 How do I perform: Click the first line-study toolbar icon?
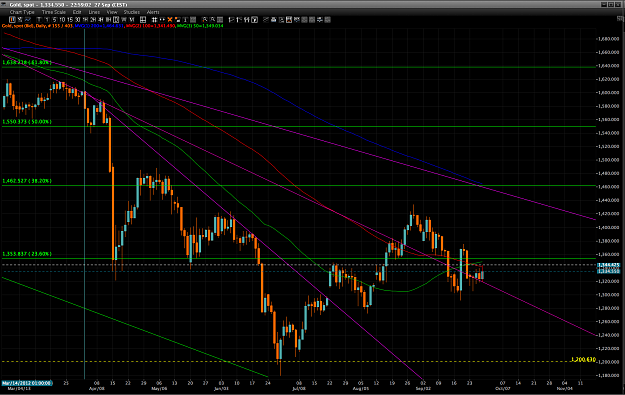tap(231, 20)
